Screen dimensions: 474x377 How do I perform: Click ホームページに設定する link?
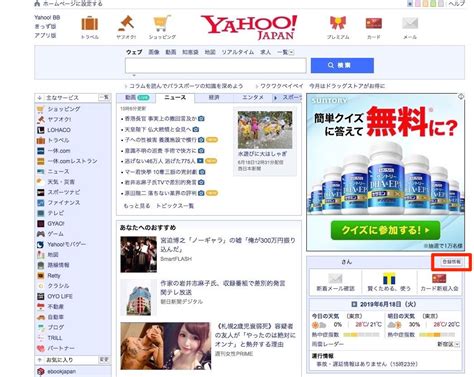click(x=72, y=4)
